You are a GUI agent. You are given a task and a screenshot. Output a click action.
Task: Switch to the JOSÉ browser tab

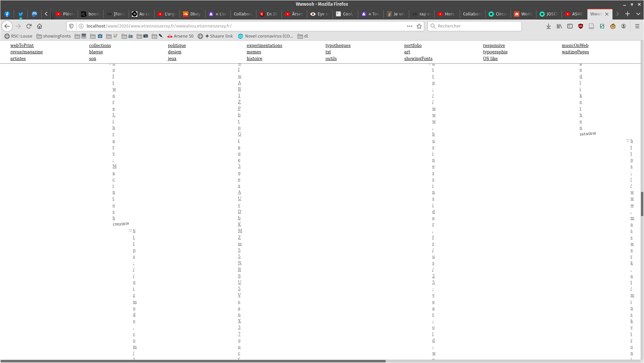(x=548, y=14)
